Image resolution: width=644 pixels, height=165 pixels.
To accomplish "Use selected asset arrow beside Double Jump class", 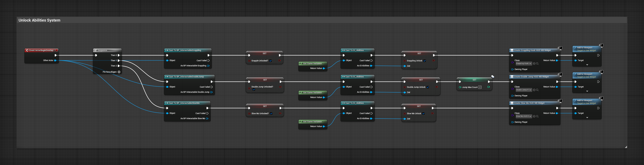I will [534, 90].
